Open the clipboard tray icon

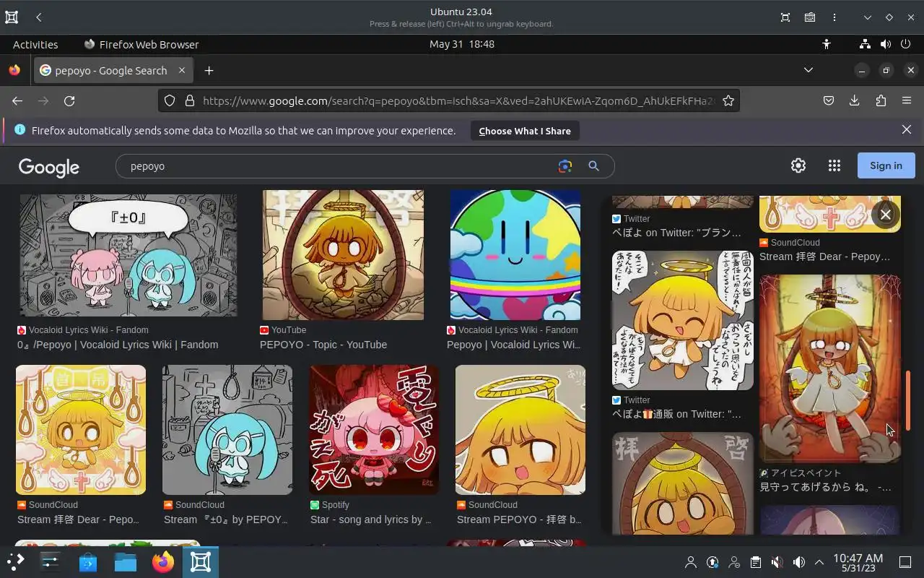(755, 562)
